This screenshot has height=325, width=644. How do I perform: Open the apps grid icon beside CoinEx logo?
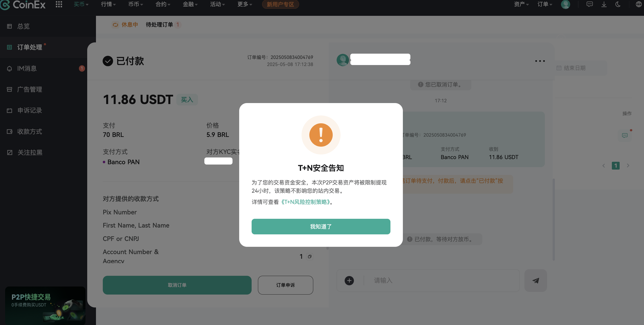[x=59, y=4]
